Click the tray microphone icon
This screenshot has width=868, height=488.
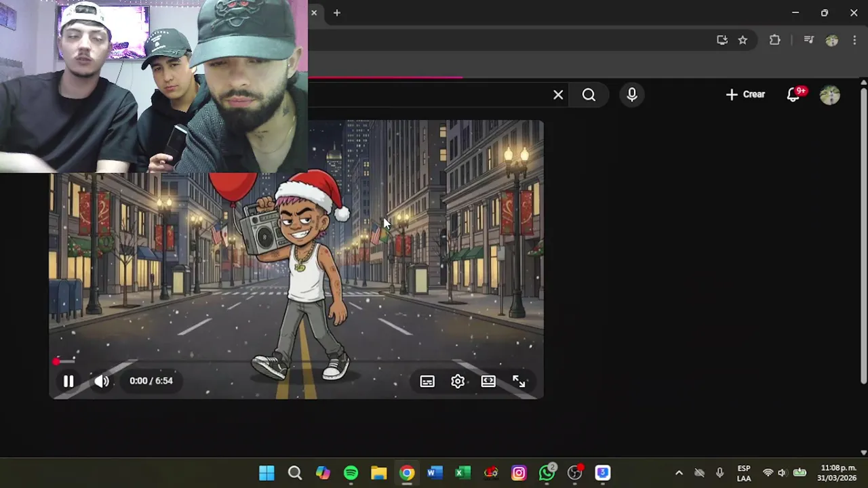point(719,473)
